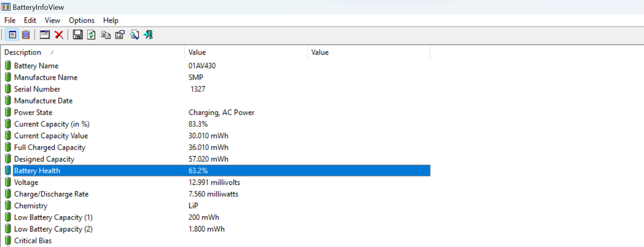Select the Power State row label

pos(33,112)
